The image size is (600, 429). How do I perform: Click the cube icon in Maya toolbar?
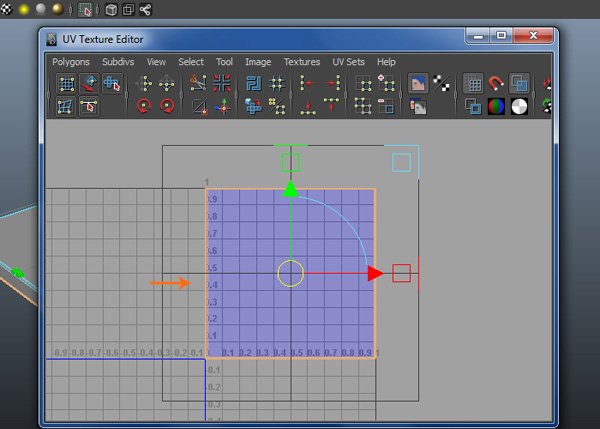pyautogui.click(x=111, y=10)
